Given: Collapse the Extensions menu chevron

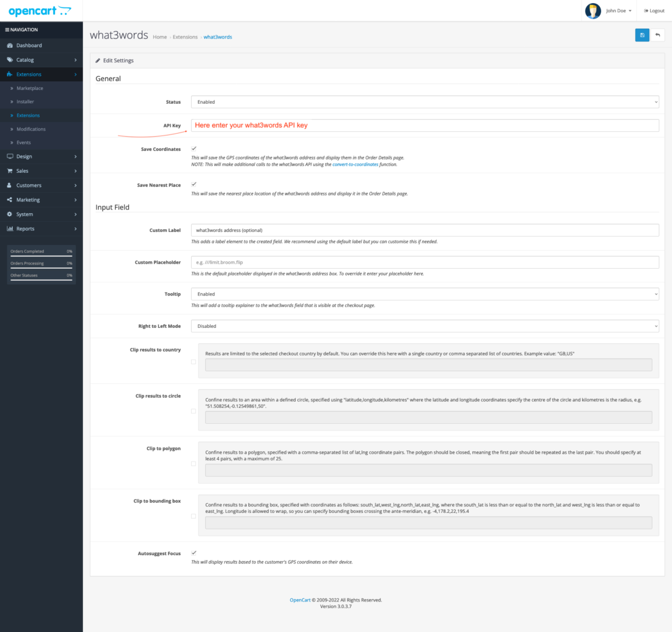Looking at the screenshot, I should [75, 74].
